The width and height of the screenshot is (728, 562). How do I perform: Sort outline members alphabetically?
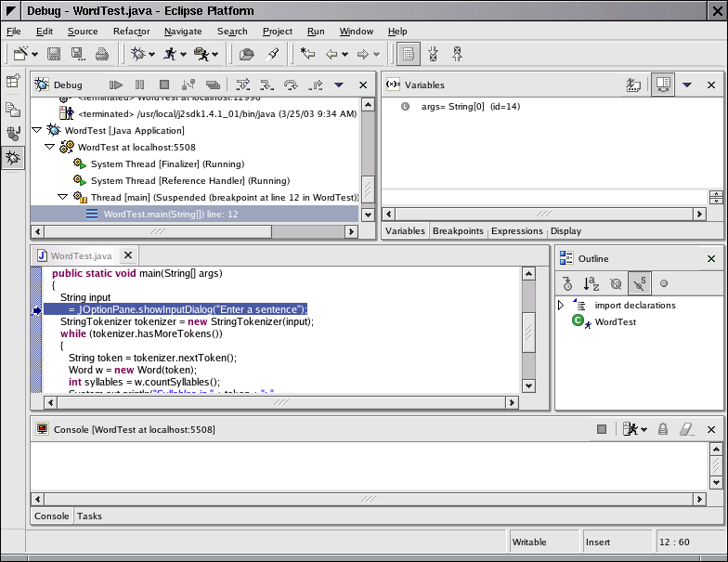[591, 283]
